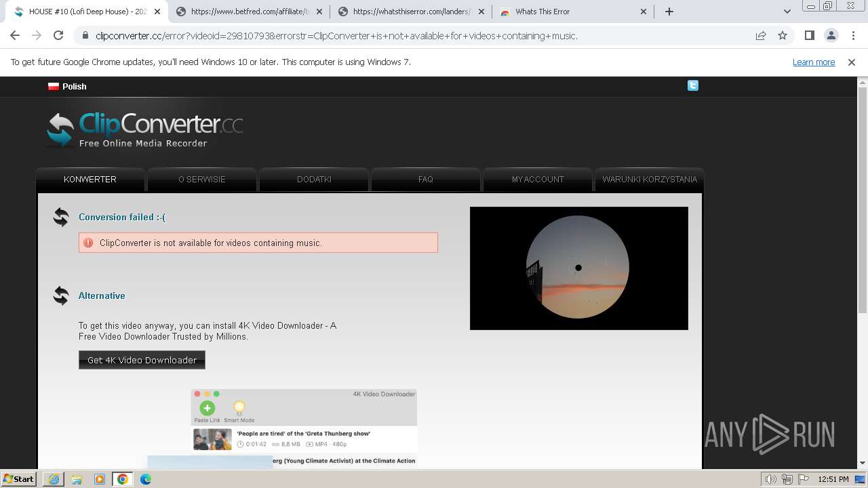Launch Internet Explorer from taskbar
Screen dimensions: 868x488
pyautogui.click(x=54, y=479)
